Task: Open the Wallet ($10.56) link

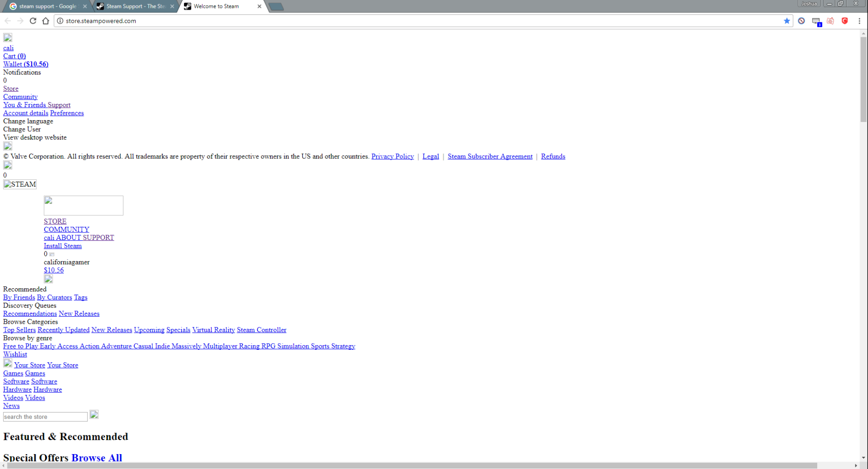Action: point(26,64)
